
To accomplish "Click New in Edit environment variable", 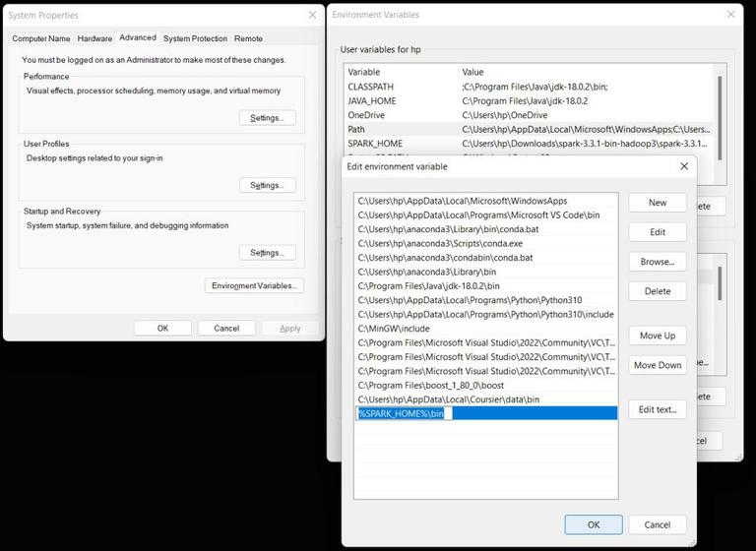I will point(658,203).
